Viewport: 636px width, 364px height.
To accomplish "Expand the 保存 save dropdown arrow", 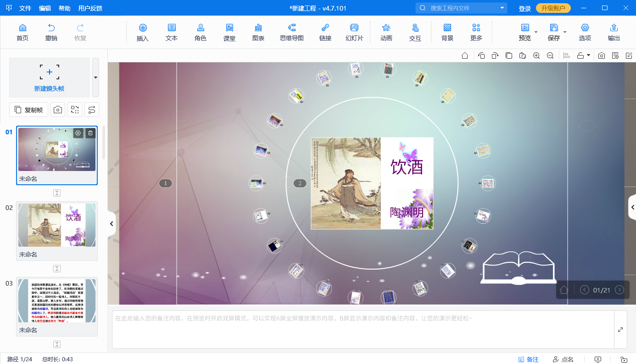I will pyautogui.click(x=565, y=32).
